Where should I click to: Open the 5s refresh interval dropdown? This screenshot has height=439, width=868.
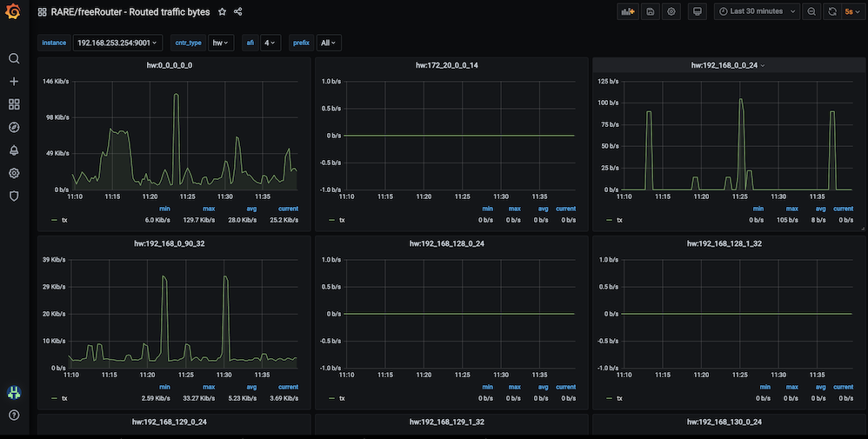click(853, 11)
